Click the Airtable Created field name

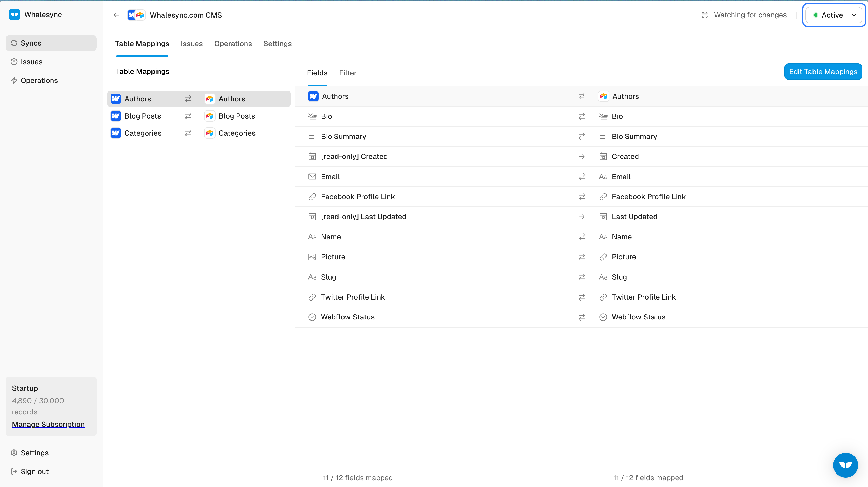pyautogui.click(x=625, y=157)
